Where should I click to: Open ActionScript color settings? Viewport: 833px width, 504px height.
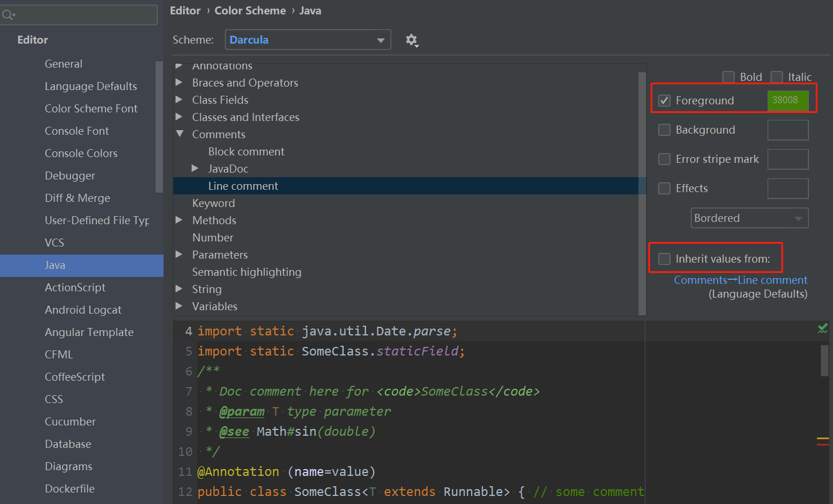[x=75, y=287]
